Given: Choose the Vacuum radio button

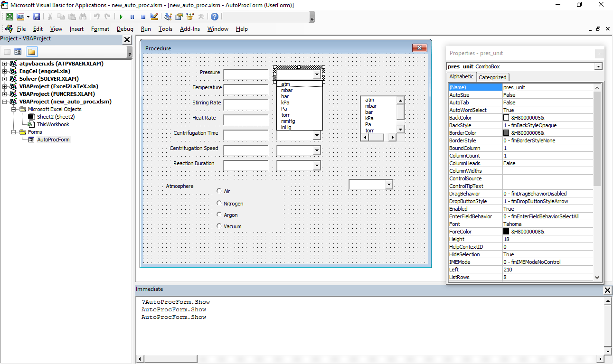Looking at the screenshot, I should [219, 226].
